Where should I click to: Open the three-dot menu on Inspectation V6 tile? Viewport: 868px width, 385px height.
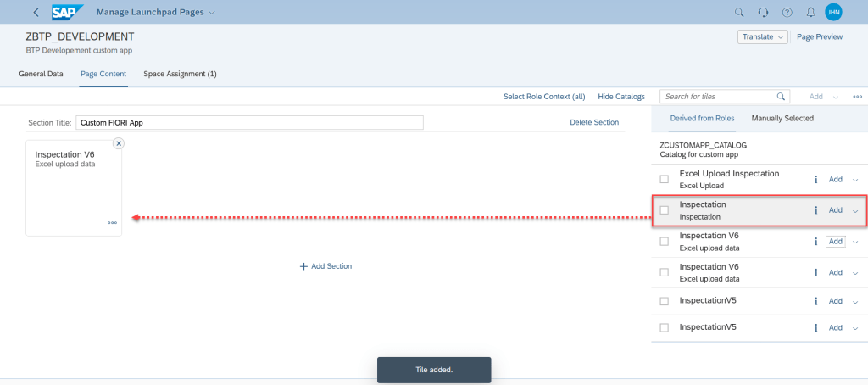tap(112, 223)
